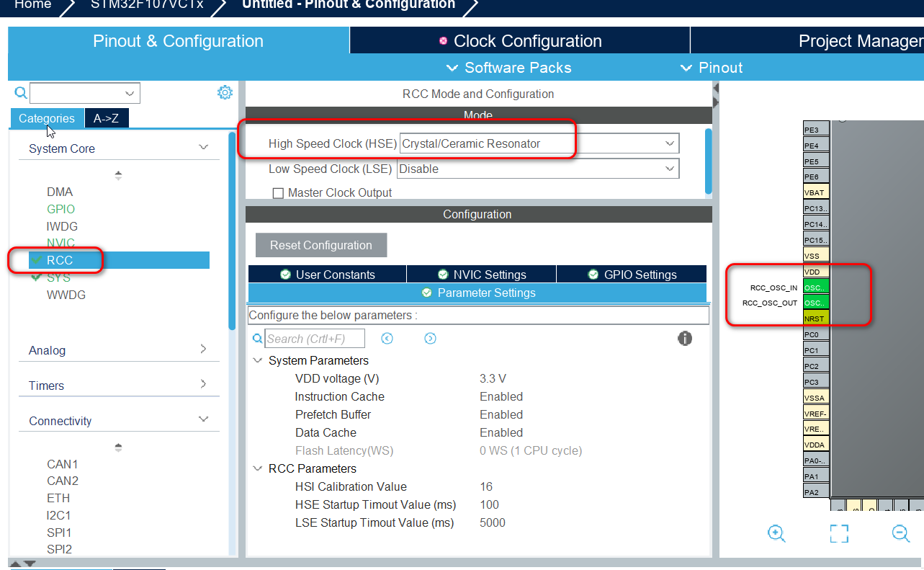
Task: Enable the Master Clock Output checkbox
Action: (x=278, y=193)
